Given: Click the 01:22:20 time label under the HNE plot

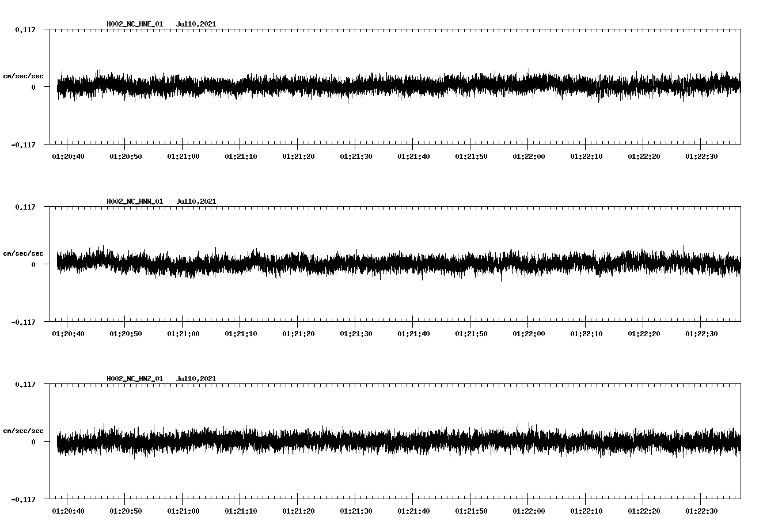Looking at the screenshot, I should pos(644,157).
